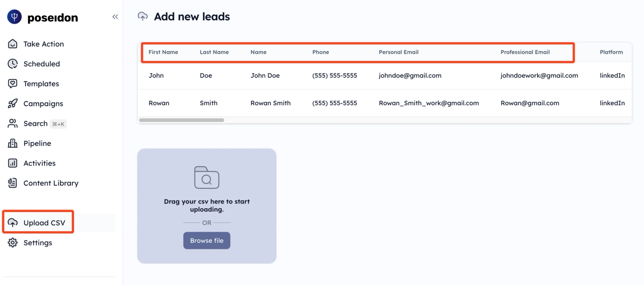
Task: Click the Drag your csv here text
Action: pyautogui.click(x=207, y=205)
